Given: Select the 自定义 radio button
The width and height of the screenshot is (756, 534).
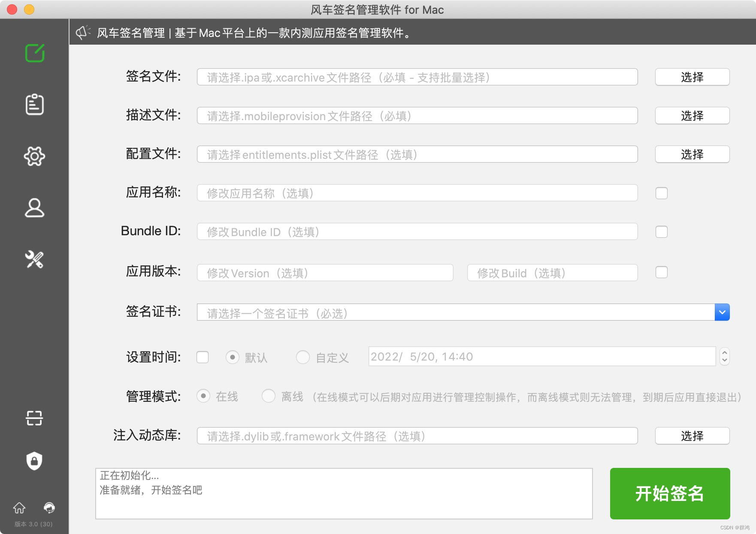Looking at the screenshot, I should [x=303, y=357].
